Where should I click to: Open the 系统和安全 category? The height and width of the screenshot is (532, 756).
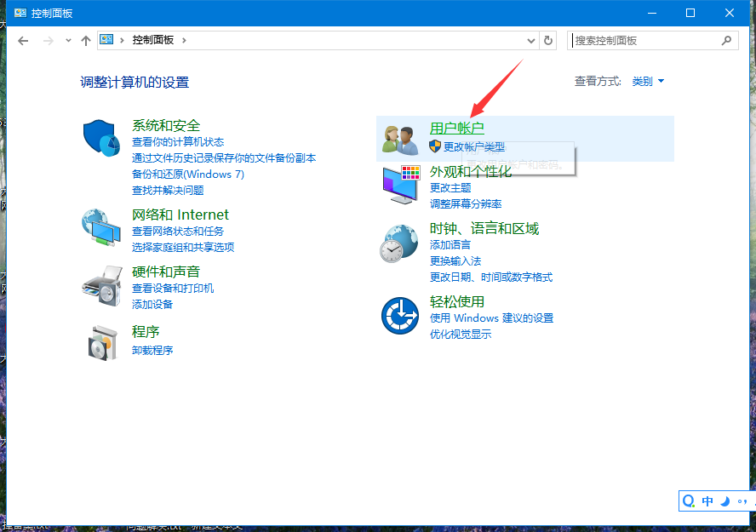click(166, 125)
